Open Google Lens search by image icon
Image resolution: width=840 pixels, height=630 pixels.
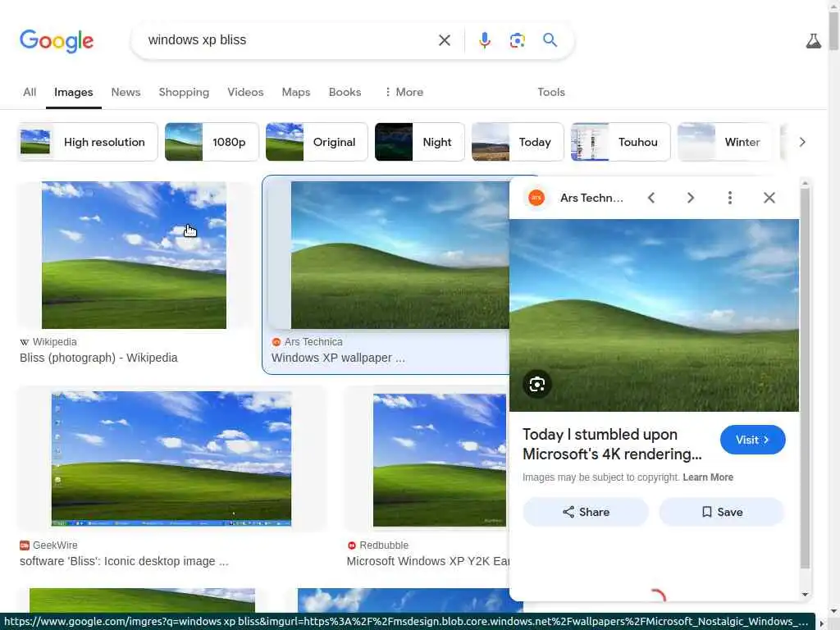point(517,40)
